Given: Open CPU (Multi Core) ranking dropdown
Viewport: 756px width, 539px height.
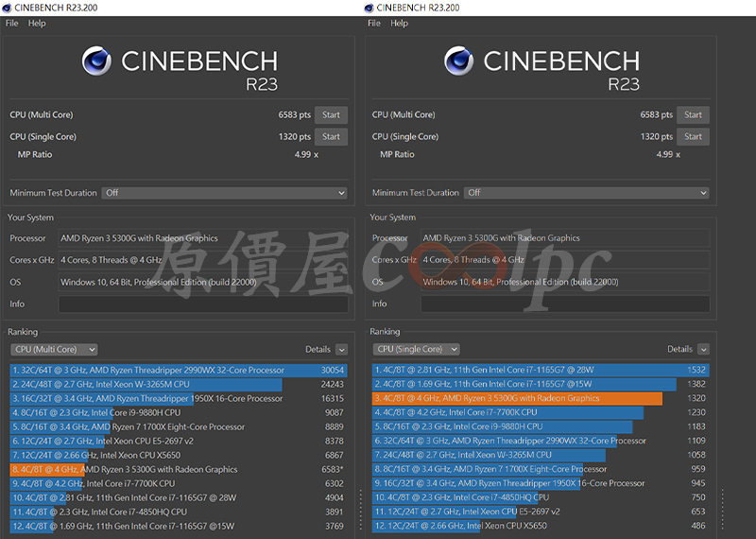Looking at the screenshot, I should point(54,349).
